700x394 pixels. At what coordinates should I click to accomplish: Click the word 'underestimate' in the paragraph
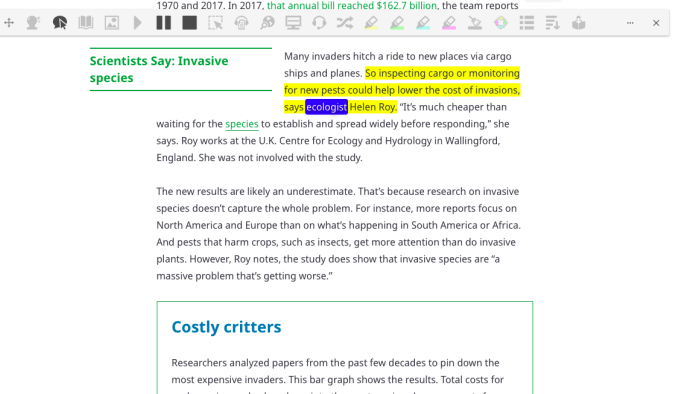coord(320,191)
